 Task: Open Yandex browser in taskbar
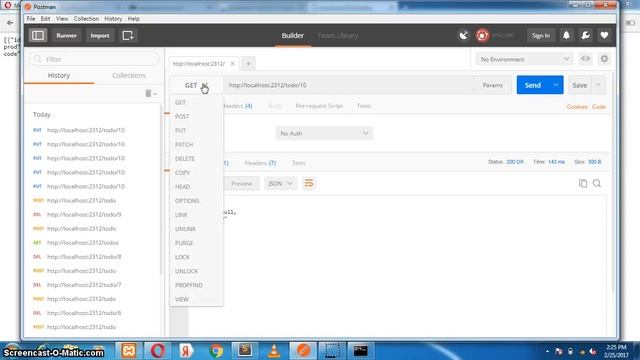click(x=187, y=350)
